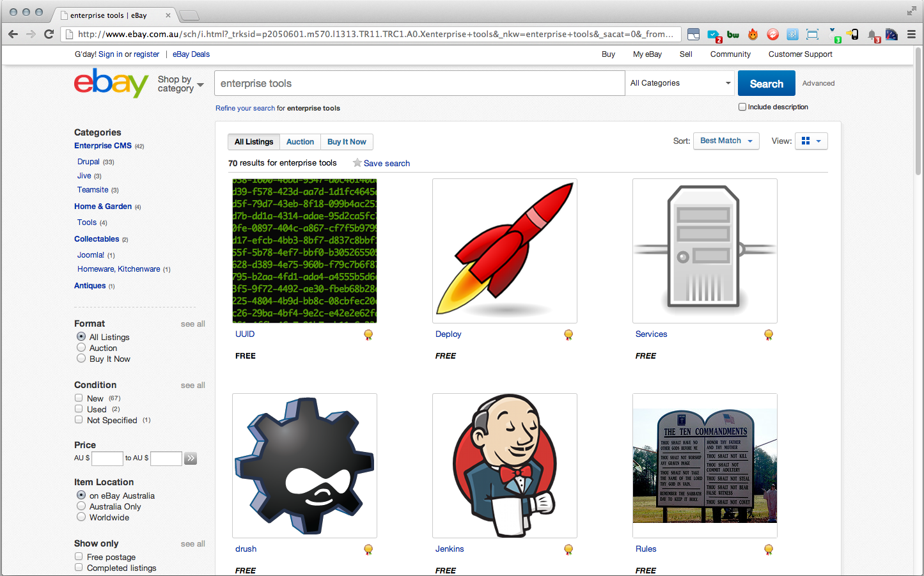Click the bell notification extension icon

click(x=873, y=35)
